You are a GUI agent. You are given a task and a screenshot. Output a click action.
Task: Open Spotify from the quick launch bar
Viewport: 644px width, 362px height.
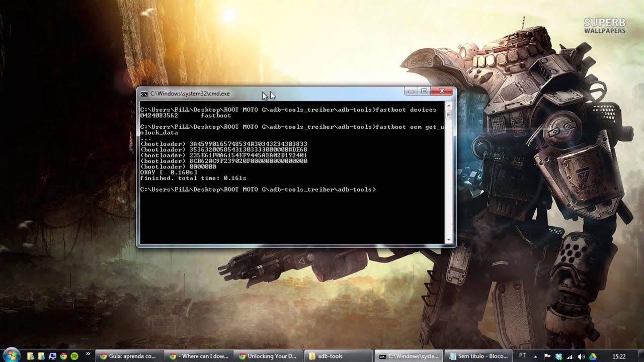click(x=74, y=356)
